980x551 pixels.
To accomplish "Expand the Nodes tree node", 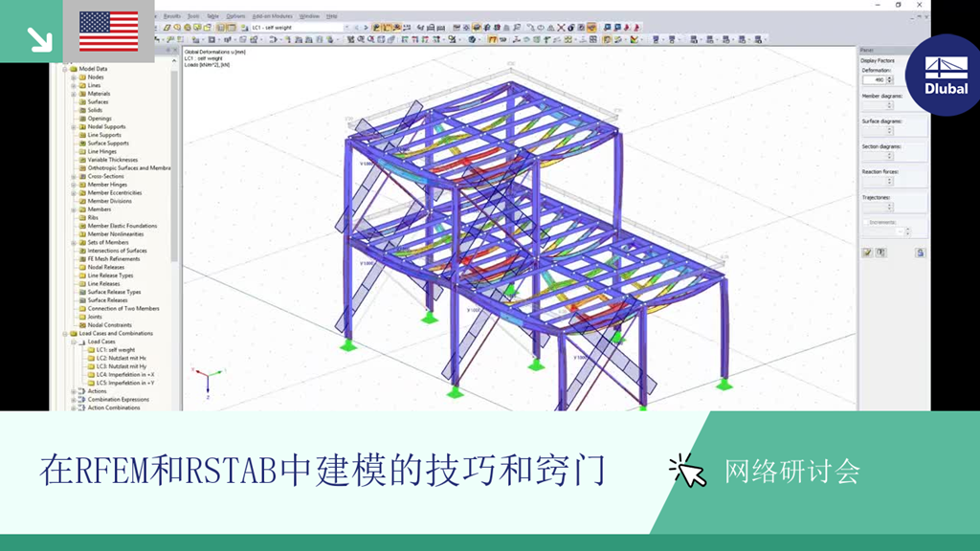I will point(74,77).
